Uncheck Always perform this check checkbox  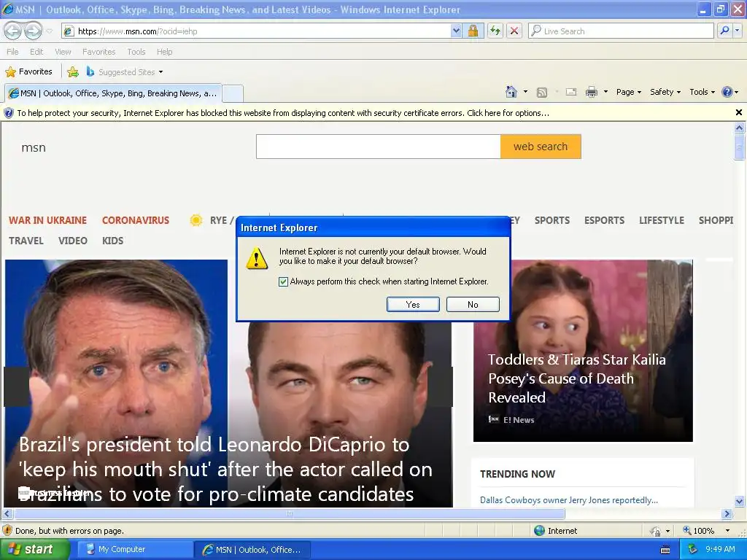(284, 282)
